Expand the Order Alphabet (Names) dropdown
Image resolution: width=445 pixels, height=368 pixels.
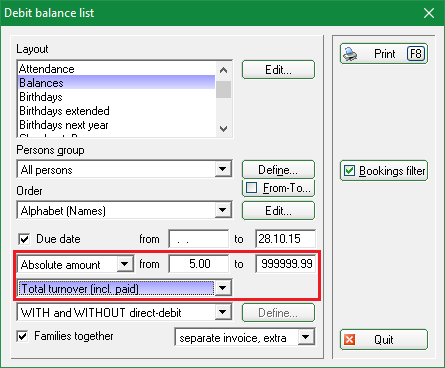tap(223, 210)
